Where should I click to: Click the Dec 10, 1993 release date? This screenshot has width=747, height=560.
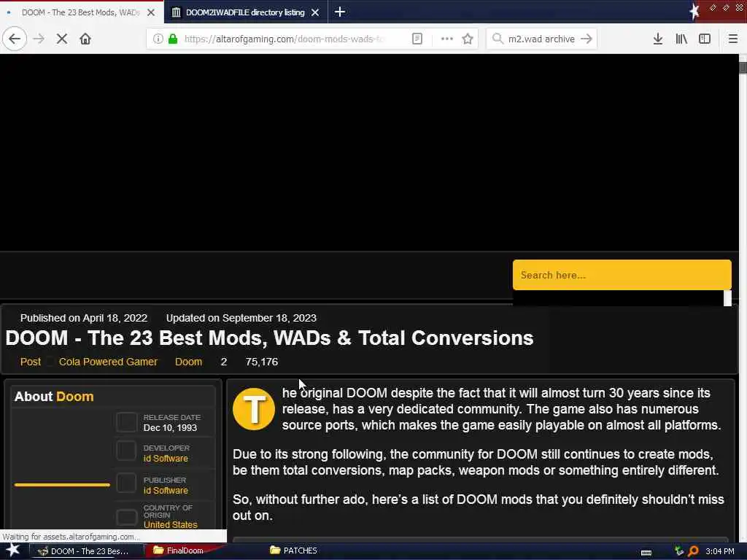tap(170, 427)
